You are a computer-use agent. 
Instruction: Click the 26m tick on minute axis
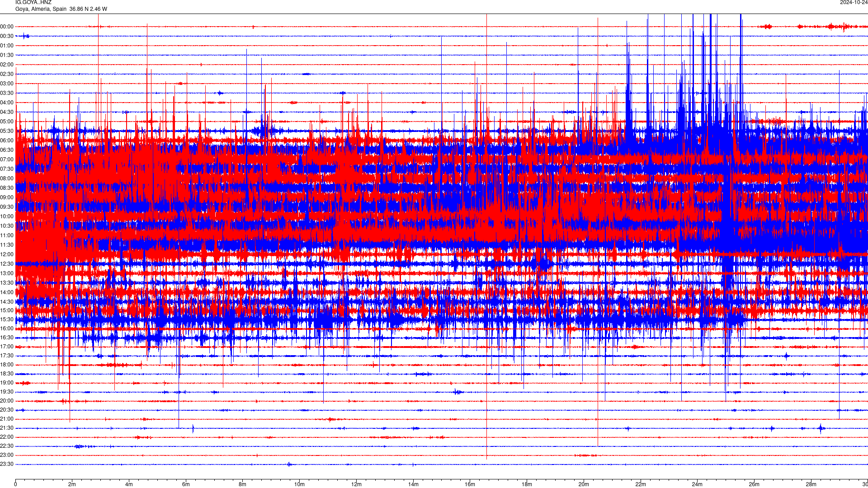pyautogui.click(x=754, y=484)
